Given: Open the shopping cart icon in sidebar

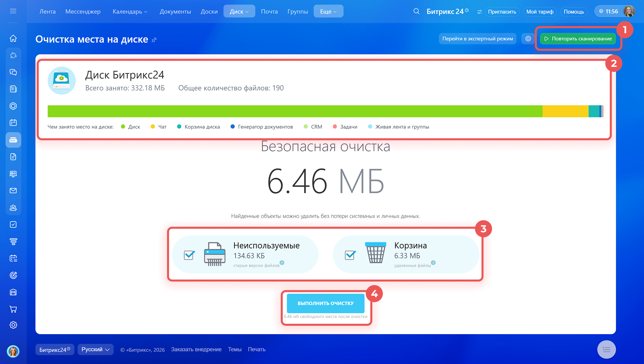Looking at the screenshot, I should pos(13,309).
